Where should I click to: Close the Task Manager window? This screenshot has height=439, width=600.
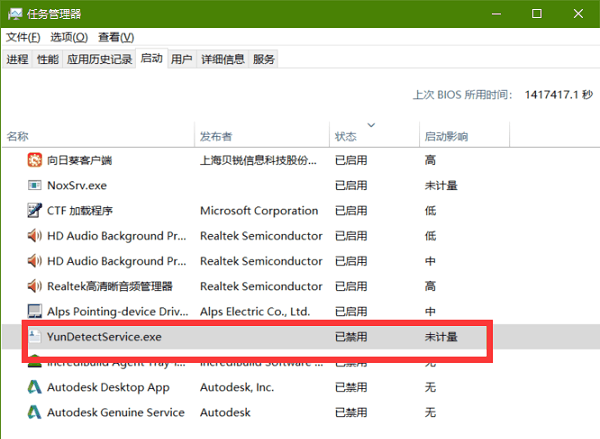[x=578, y=14]
